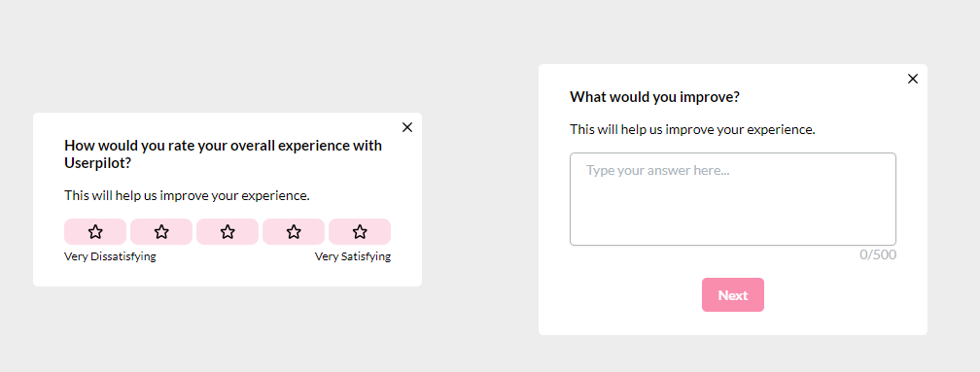Choose the middle three-star rating
The image size is (980, 372).
(227, 231)
